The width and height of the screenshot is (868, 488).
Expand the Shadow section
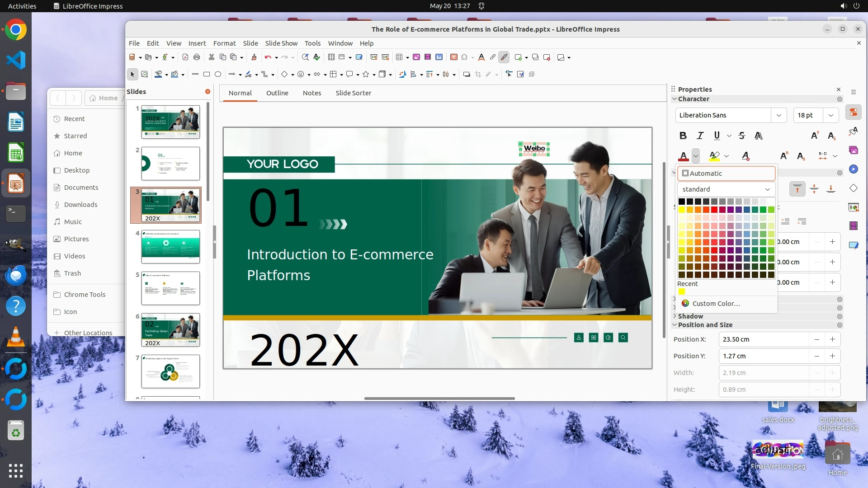tap(690, 316)
